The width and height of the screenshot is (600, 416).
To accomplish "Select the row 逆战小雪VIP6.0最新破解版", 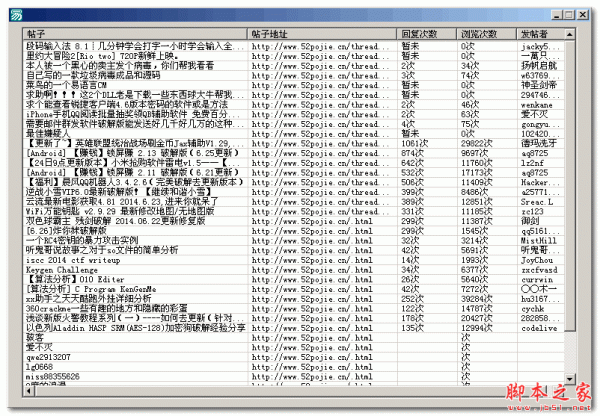I will 293,192.
